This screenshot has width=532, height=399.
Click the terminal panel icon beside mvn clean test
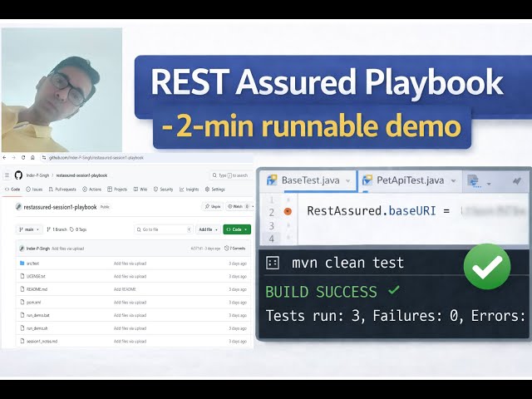click(x=273, y=263)
